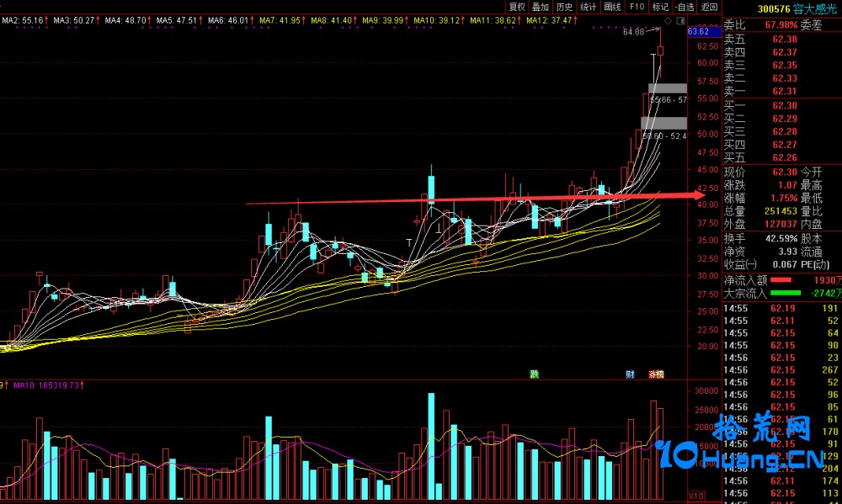
Task: Click the tallest cyan volume bar
Action: point(431,446)
